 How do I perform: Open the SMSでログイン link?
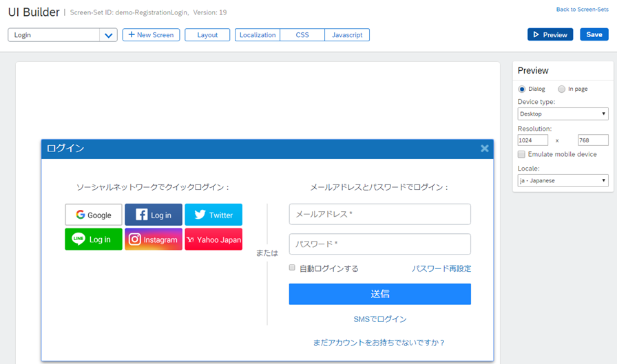click(379, 319)
